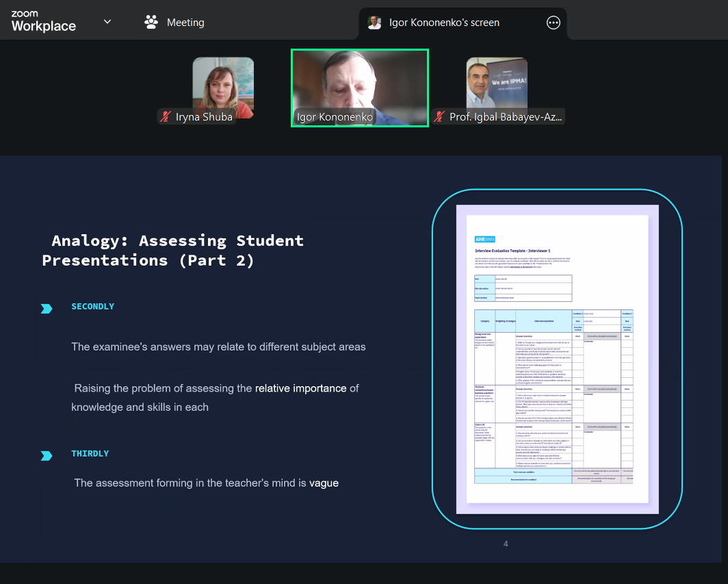
Task: Click Prof. Igbal Babayev's muted microphone icon
Action: click(439, 117)
